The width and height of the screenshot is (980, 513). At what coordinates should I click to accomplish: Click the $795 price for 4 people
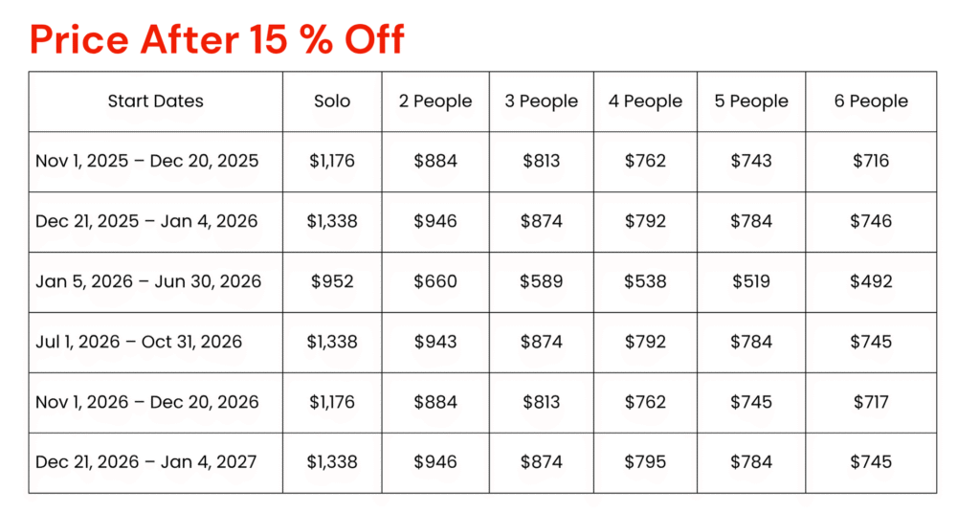pyautogui.click(x=645, y=462)
